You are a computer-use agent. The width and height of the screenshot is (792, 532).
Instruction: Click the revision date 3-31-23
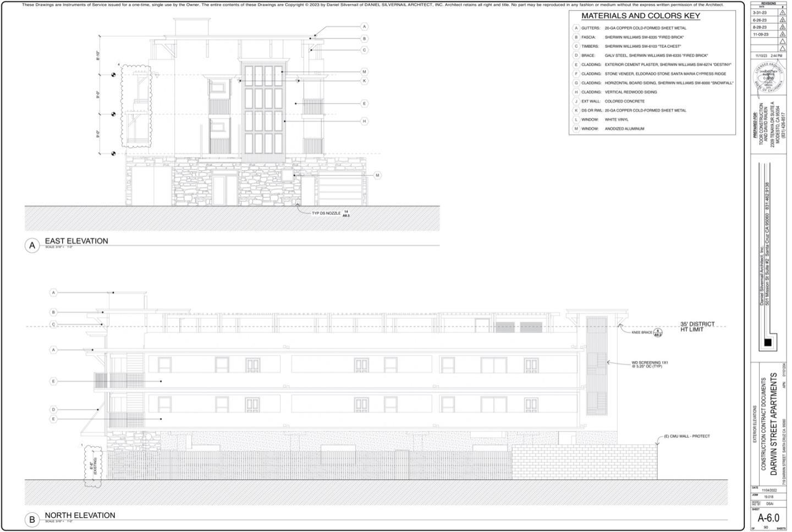[x=760, y=12]
